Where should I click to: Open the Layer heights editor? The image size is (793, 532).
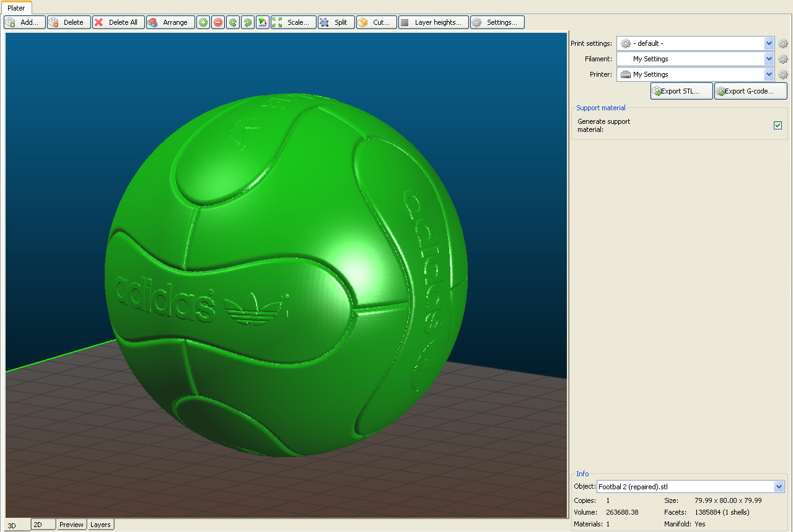(434, 22)
